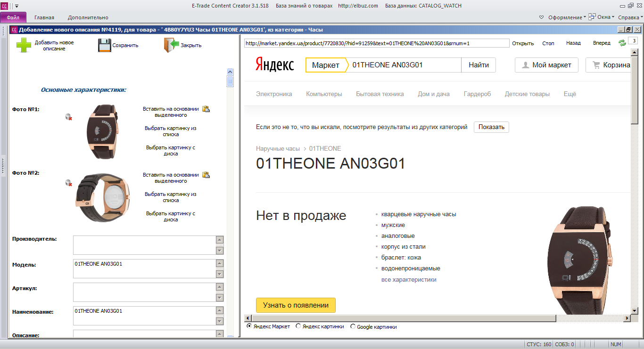
Task: Open the quick access toolbar dropdown arrow
Action: click(17, 6)
